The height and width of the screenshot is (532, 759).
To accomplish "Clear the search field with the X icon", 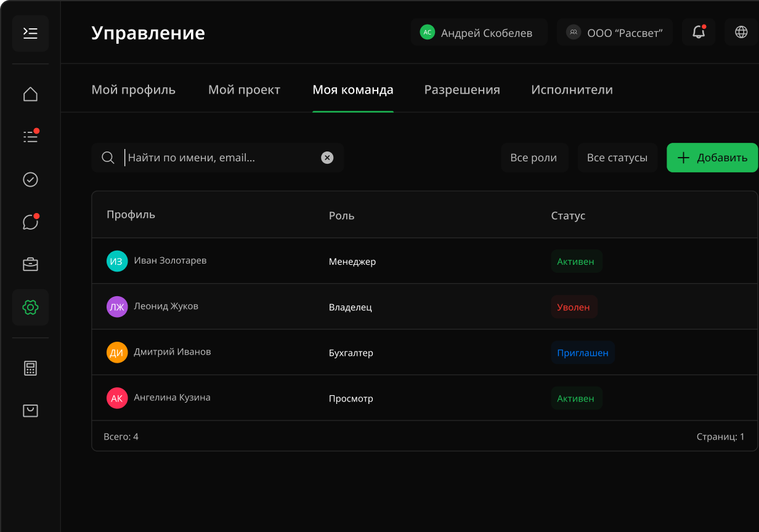I will [x=327, y=158].
